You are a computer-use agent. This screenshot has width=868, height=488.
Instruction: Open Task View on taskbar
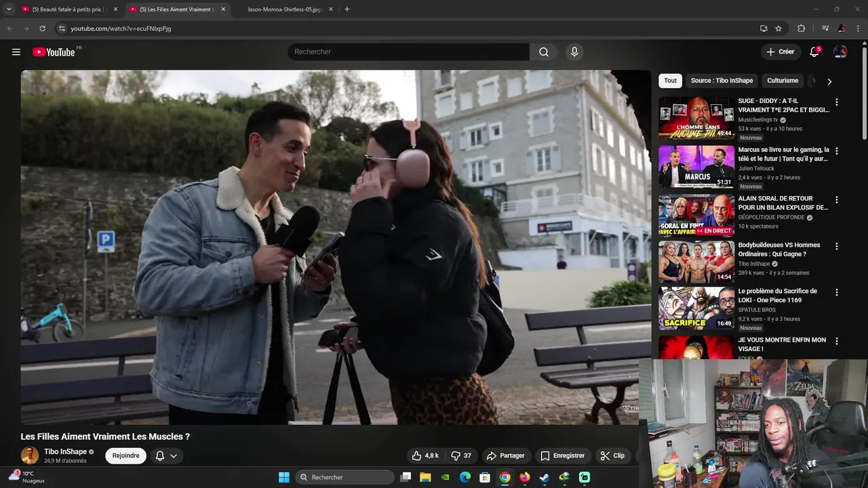click(406, 477)
